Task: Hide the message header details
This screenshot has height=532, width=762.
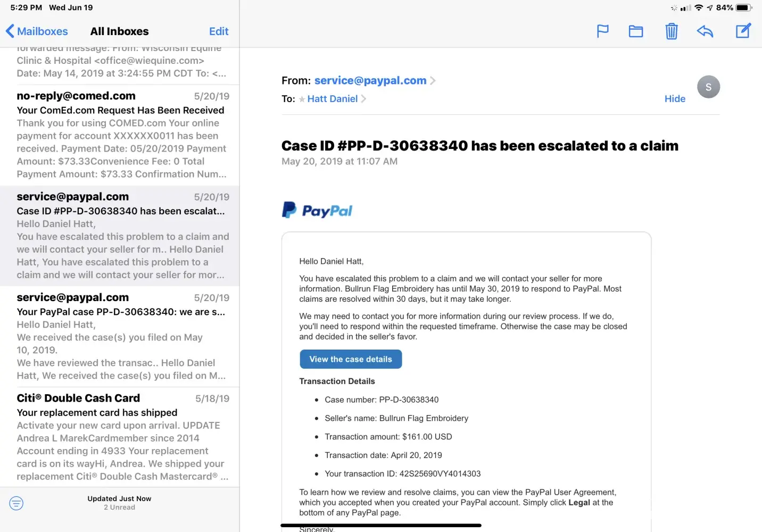Action: (675, 99)
